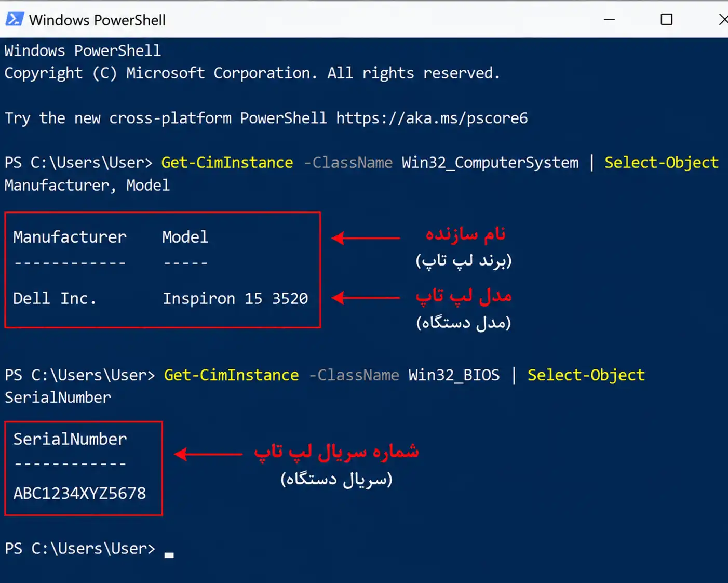Image resolution: width=728 pixels, height=583 pixels.
Task: Maximize the Windows PowerShell window
Action: [x=666, y=20]
